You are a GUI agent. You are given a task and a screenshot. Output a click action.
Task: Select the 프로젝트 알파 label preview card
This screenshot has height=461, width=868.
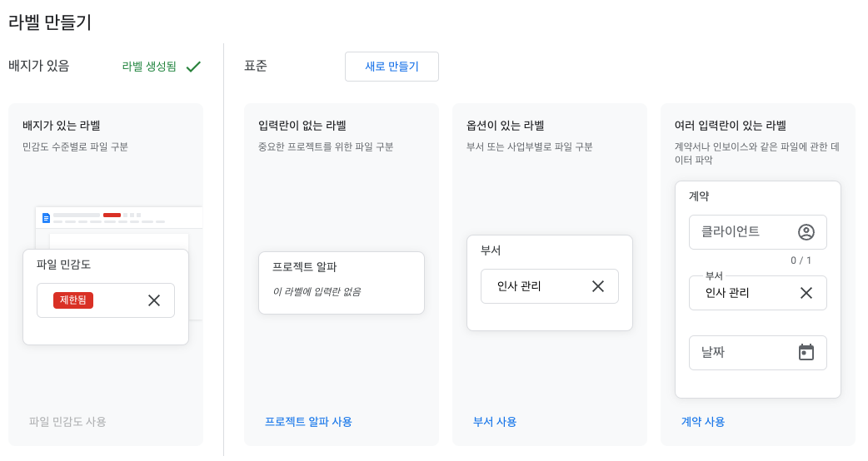(341, 282)
